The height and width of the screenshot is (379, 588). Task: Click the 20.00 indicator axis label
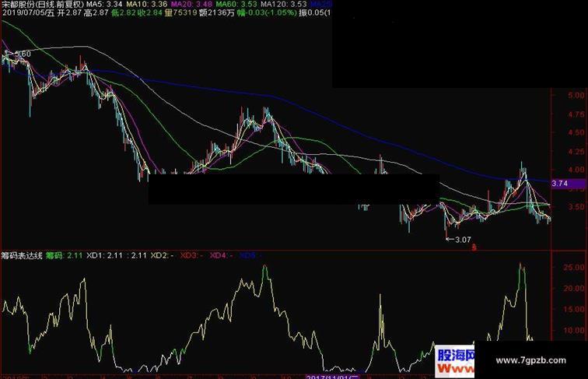[574, 288]
